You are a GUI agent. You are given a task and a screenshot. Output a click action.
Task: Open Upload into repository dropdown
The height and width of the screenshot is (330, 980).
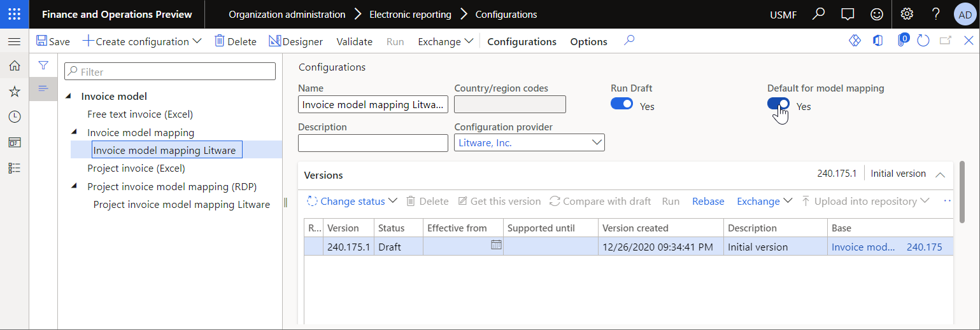coord(865,201)
